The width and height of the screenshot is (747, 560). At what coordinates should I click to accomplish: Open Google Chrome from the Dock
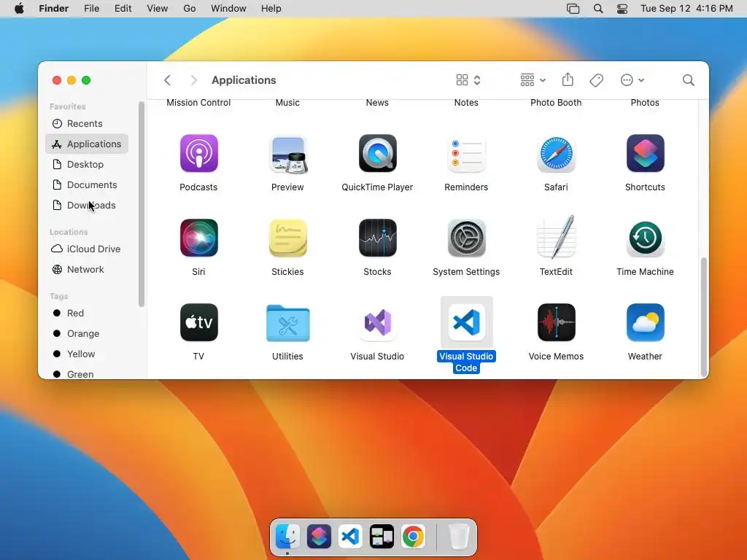pos(413,536)
